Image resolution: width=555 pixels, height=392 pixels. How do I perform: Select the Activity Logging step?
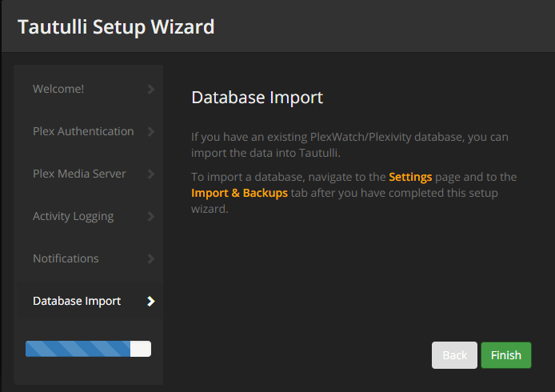pos(73,216)
